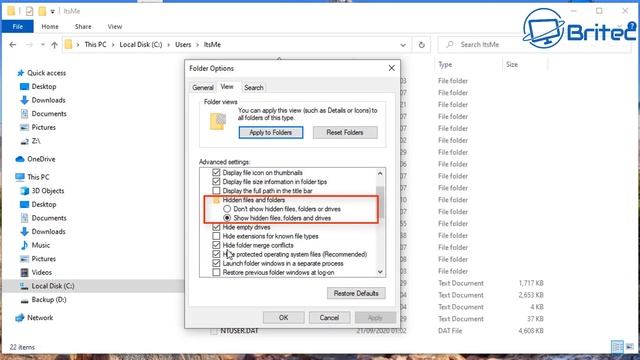Open Documents under Quick access

pyautogui.click(x=49, y=113)
